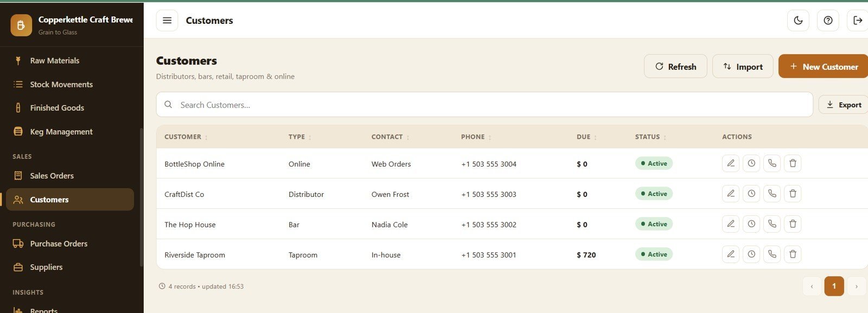868x313 pixels.
Task: Open the help question mark icon
Action: (x=828, y=21)
